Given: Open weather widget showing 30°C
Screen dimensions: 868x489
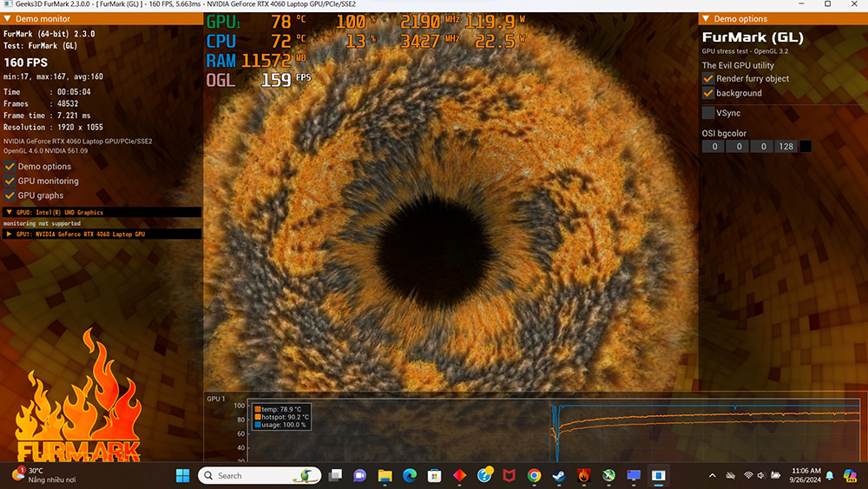Looking at the screenshot, I should (x=43, y=475).
